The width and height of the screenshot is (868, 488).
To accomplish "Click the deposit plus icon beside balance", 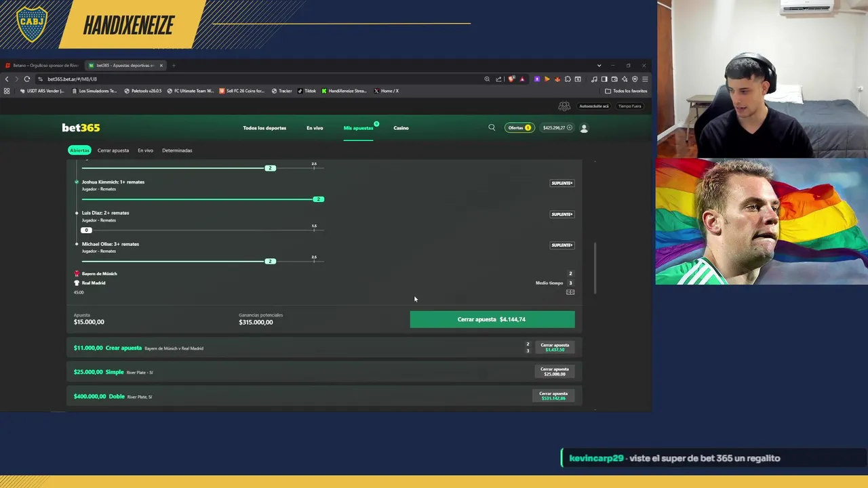I will tap(570, 127).
